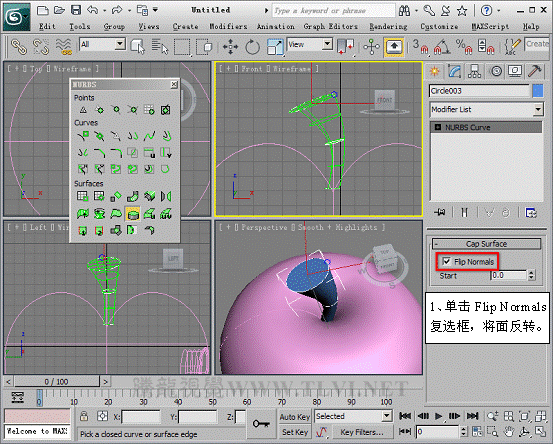
Task: Open the Rendering menu
Action: click(x=388, y=26)
